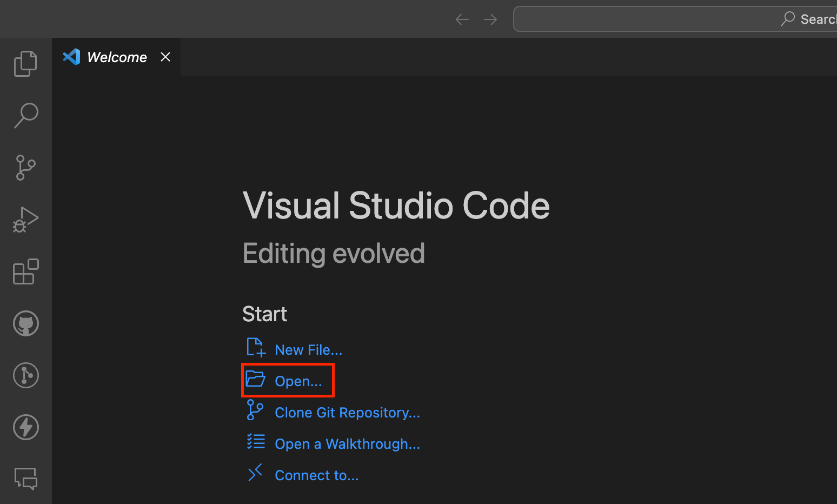The width and height of the screenshot is (837, 504).
Task: Select the Welcome tab
Action: click(x=116, y=57)
